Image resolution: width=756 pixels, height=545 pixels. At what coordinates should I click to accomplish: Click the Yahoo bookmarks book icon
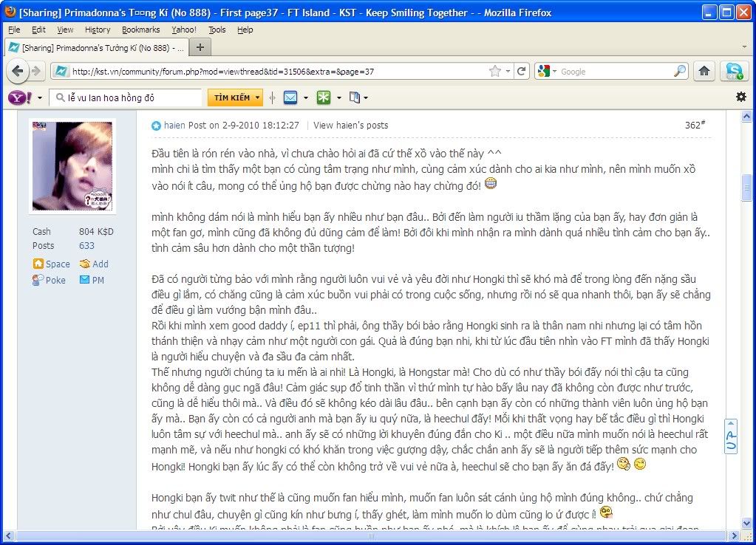click(355, 97)
